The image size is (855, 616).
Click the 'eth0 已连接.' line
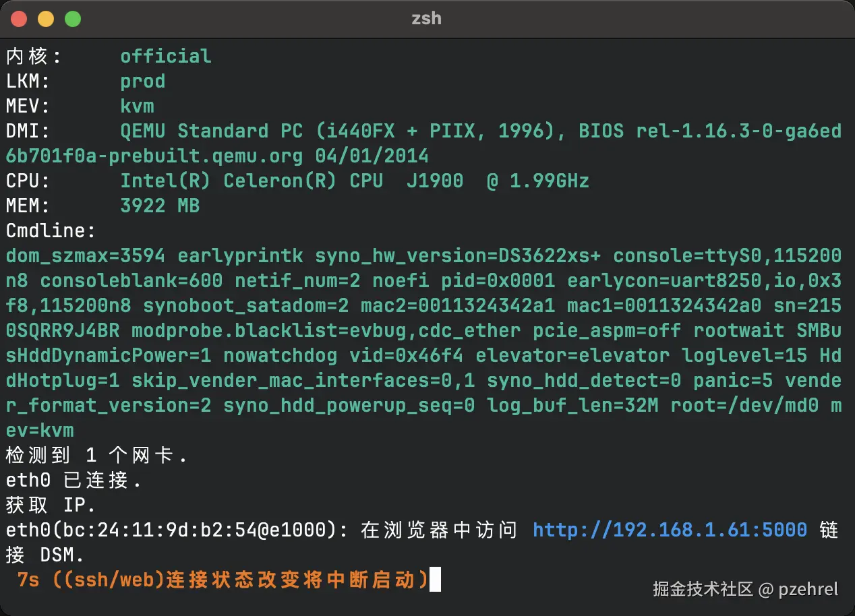tap(74, 481)
